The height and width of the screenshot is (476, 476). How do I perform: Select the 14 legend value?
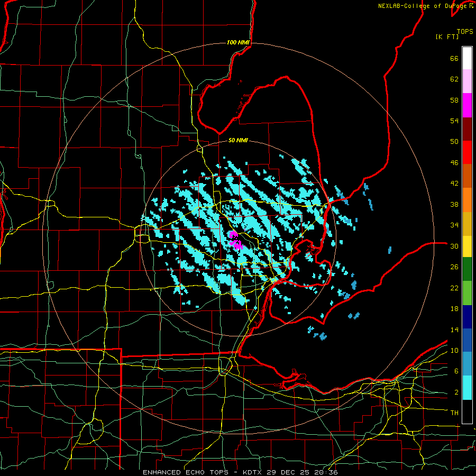pos(454,329)
